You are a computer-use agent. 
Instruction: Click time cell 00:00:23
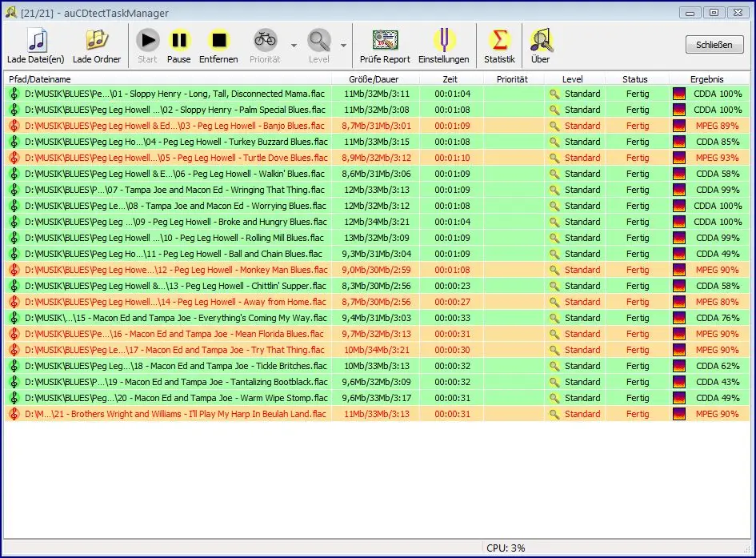coord(452,286)
